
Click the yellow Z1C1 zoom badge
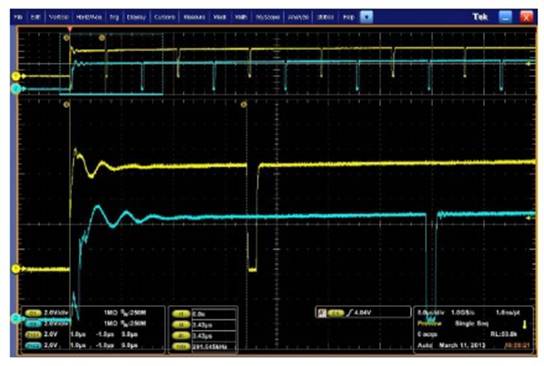click(x=33, y=335)
